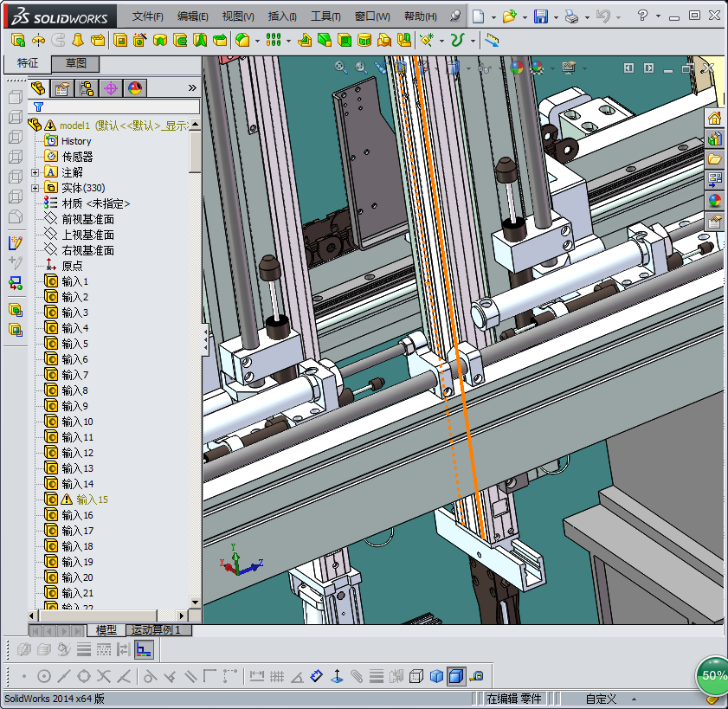Click the New document icon
The width and height of the screenshot is (728, 709).
[x=479, y=16]
